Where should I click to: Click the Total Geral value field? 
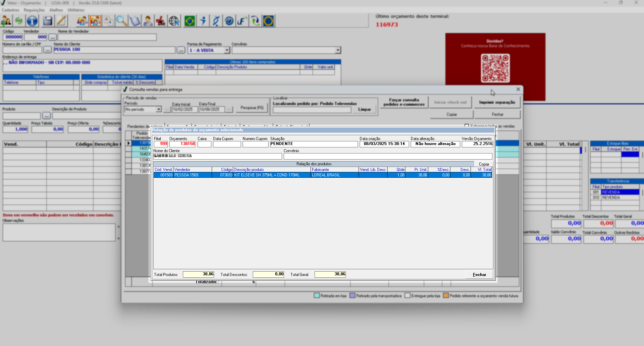click(x=330, y=274)
